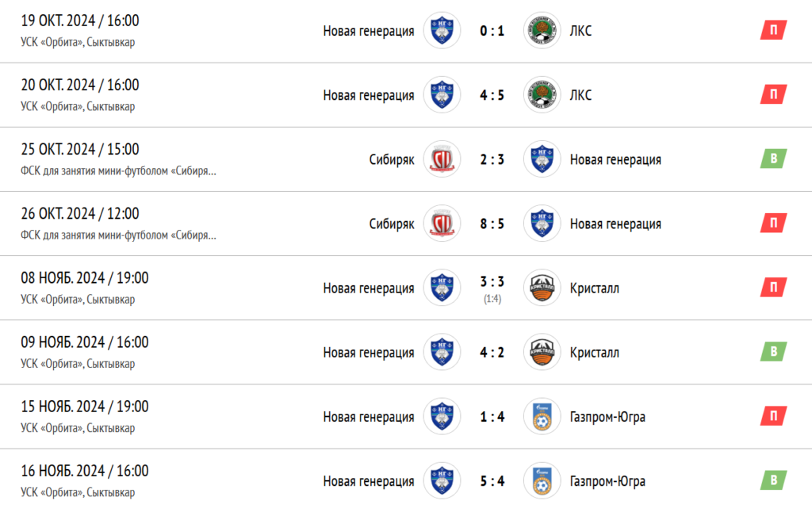Screen dimensions: 812x512
Task: Click Газпром-Югра logo in 15 Nov match
Action: point(542,417)
